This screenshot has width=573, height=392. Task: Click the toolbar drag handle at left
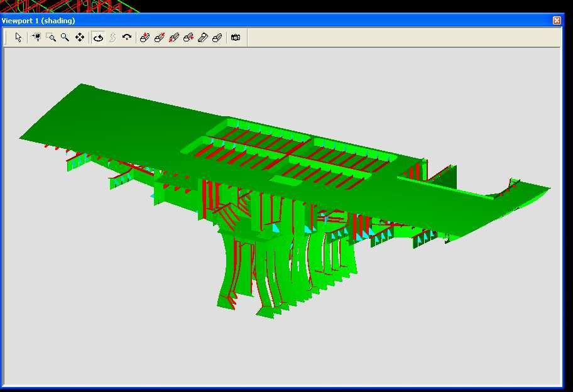pyautogui.click(x=6, y=37)
